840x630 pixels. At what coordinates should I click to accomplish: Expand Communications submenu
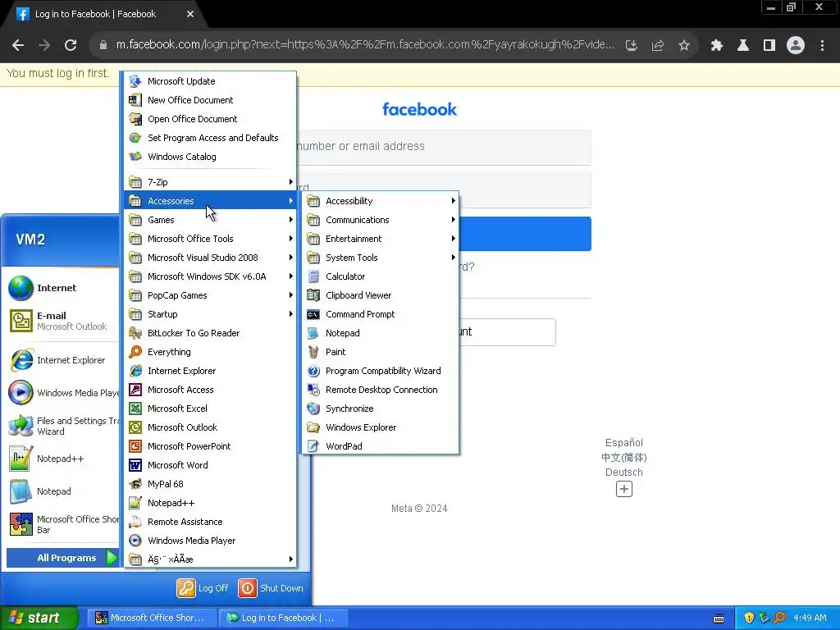380,220
